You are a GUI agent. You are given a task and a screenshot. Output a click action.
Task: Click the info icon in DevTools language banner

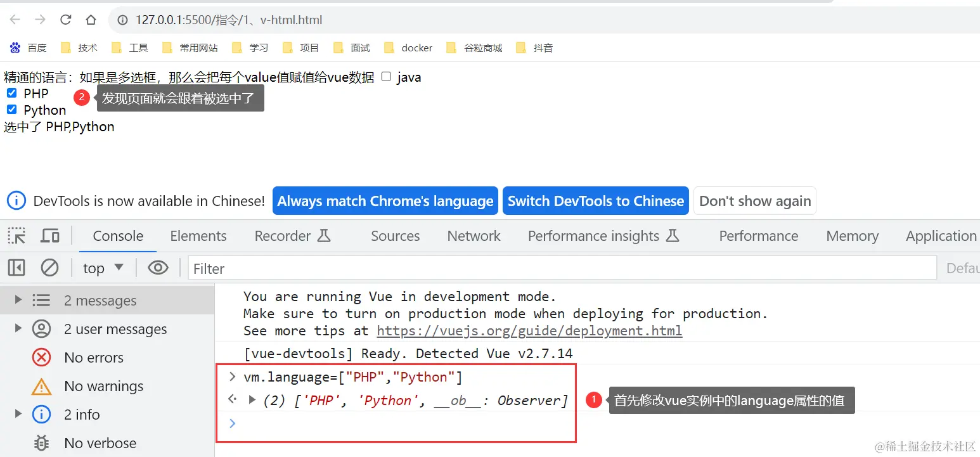click(16, 201)
